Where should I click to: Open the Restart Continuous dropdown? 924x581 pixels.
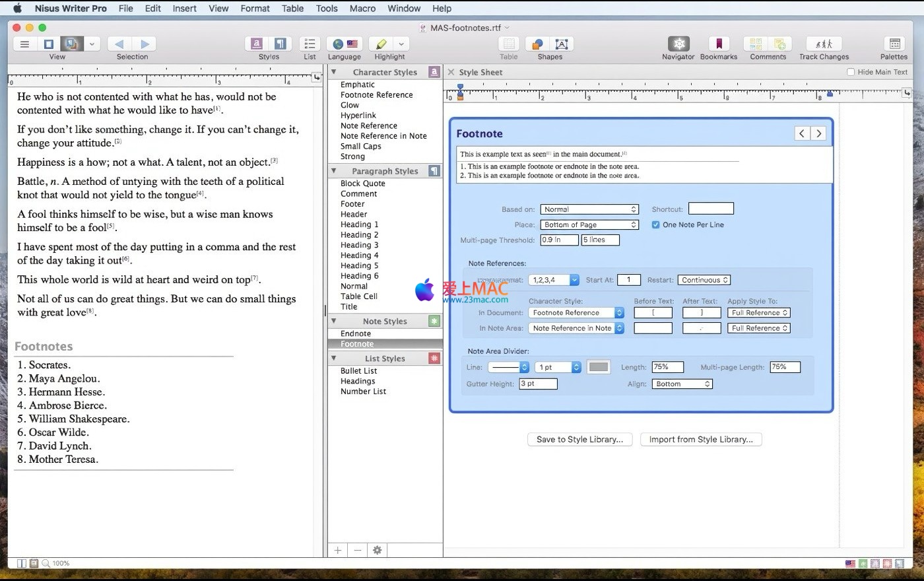[705, 280]
